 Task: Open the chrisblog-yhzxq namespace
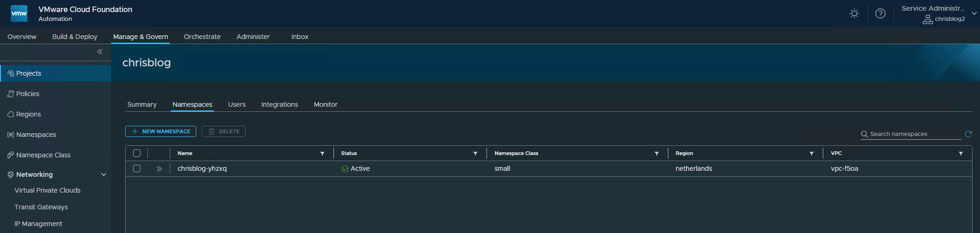point(202,168)
